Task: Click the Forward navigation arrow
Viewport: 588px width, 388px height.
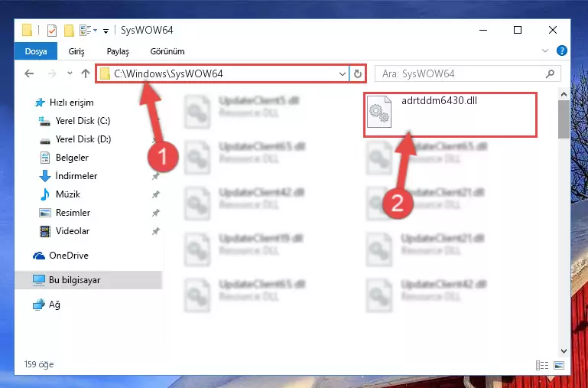Action: [52, 73]
